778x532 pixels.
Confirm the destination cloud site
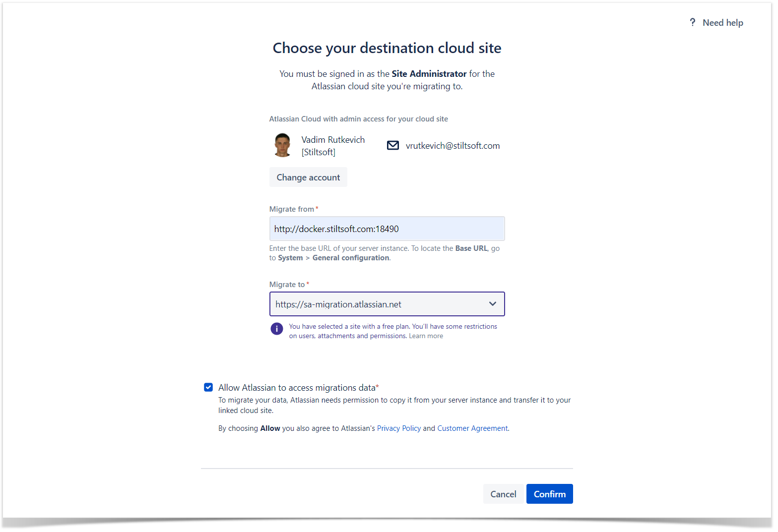click(549, 494)
